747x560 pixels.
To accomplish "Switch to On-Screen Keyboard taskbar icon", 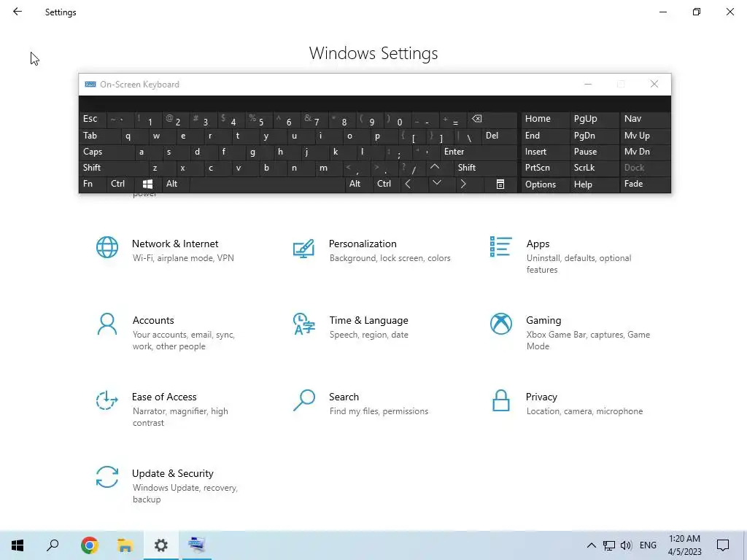I will [196, 545].
